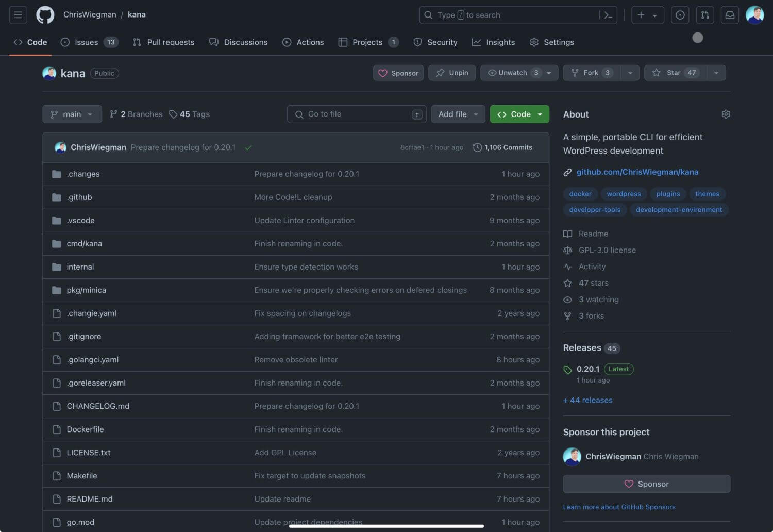Click the green check status of latest commit
The width and height of the screenshot is (773, 532).
[248, 147]
